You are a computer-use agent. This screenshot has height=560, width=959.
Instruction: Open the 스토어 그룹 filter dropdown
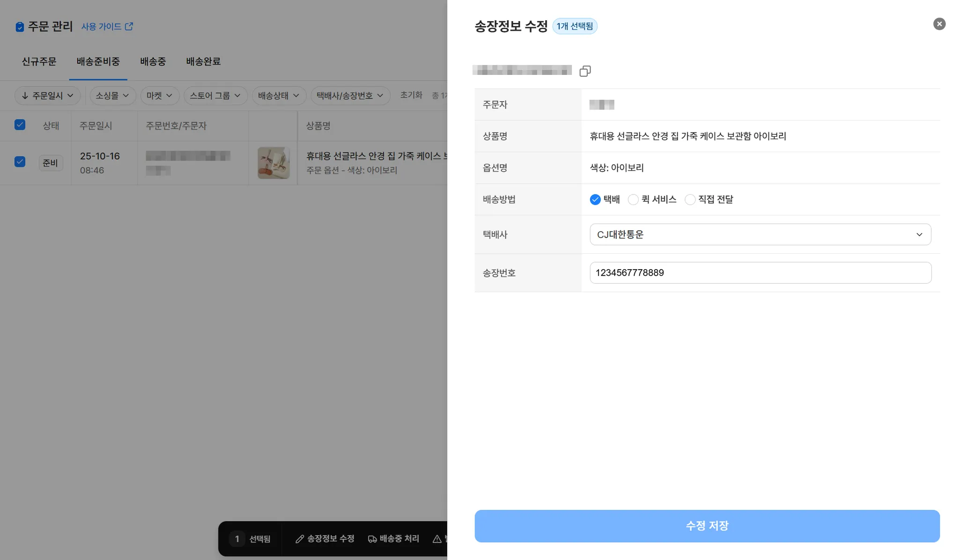click(x=215, y=96)
